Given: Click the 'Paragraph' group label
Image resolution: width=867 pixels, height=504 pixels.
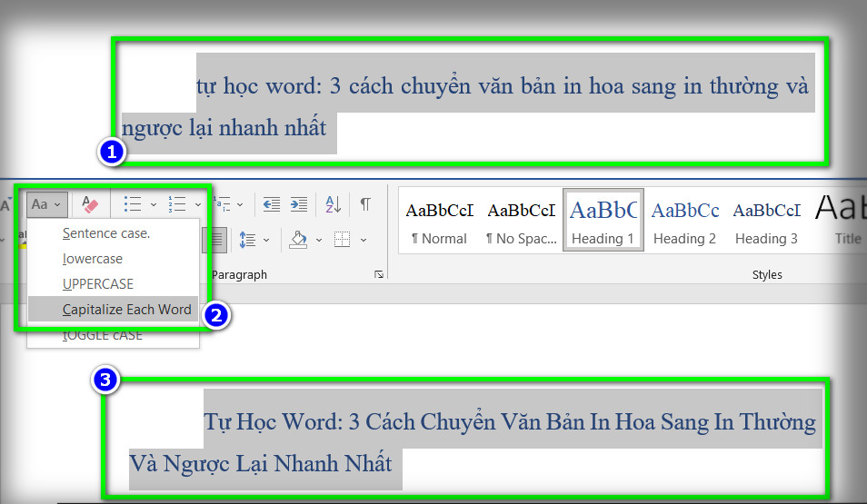Looking at the screenshot, I should coord(239,274).
